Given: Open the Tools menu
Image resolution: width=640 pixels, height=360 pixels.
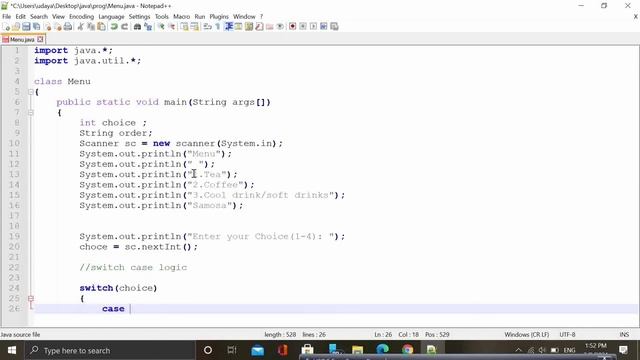Looking at the screenshot, I should coord(162,17).
